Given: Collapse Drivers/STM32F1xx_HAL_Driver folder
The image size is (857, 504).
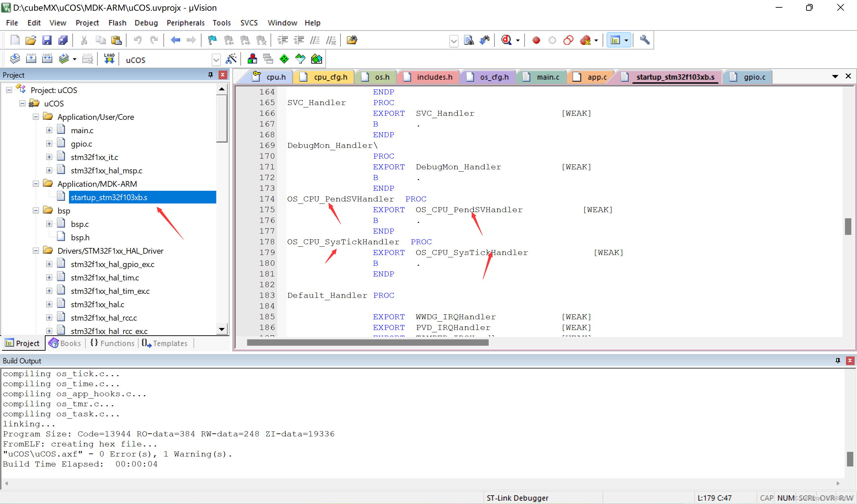Looking at the screenshot, I should [x=36, y=251].
